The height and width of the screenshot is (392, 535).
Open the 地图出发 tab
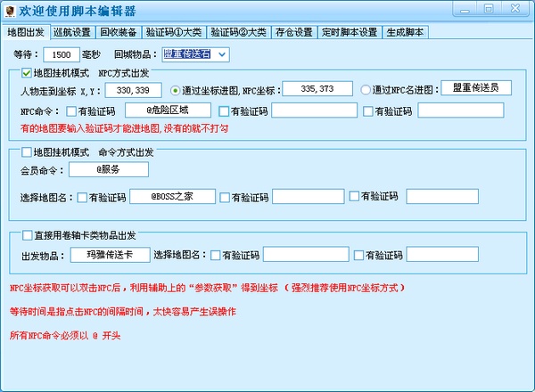tap(26, 32)
